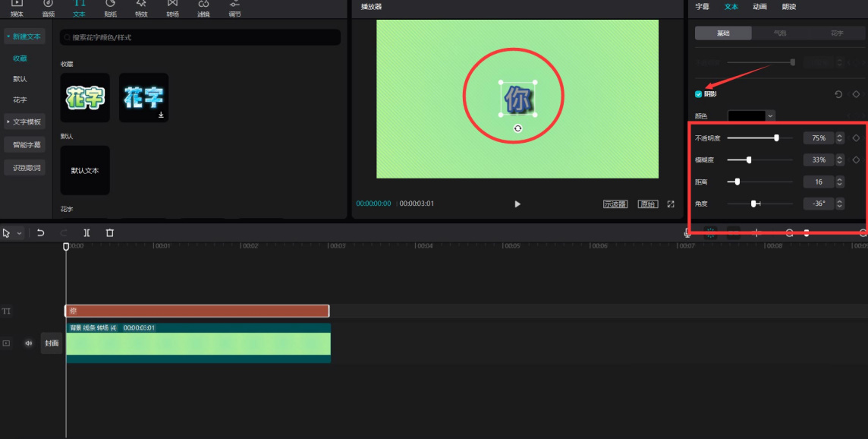Uncheck the 阴影 shadow checkbox
Viewport: 868px width, 439px height.
[x=698, y=94]
